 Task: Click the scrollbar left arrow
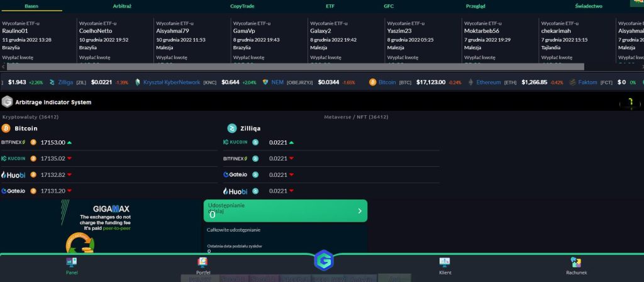click(x=3, y=67)
